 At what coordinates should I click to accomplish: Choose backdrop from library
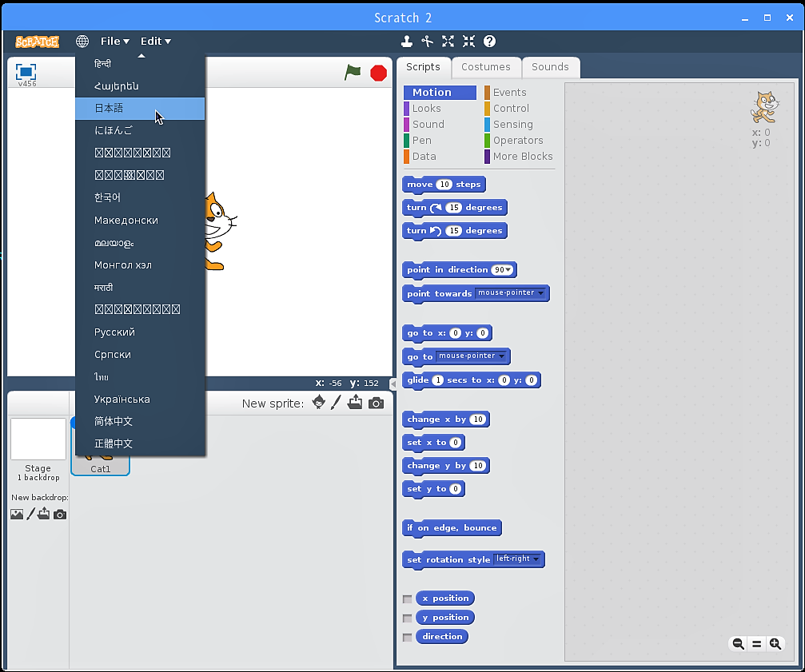[x=17, y=514]
